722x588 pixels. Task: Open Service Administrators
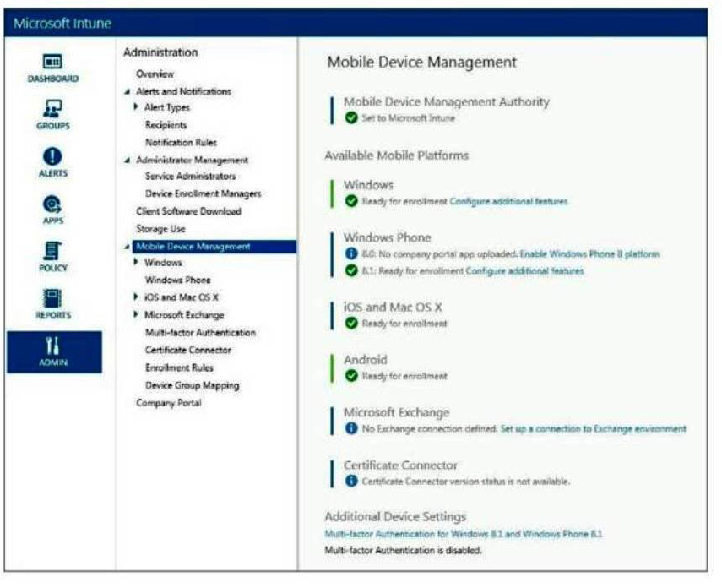click(190, 176)
